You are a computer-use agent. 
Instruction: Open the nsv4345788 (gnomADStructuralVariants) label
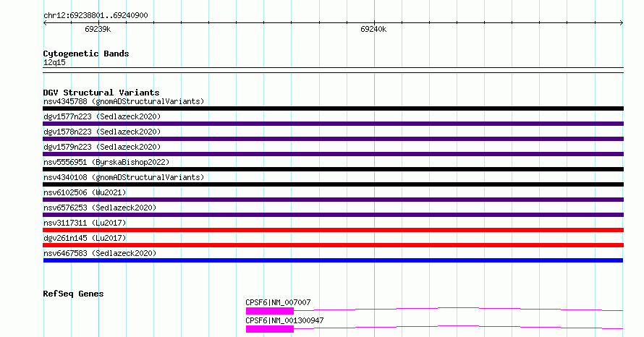(x=124, y=101)
